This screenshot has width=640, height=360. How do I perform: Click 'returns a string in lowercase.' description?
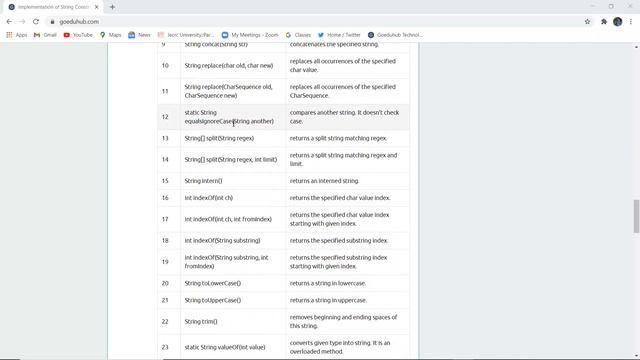328,283
